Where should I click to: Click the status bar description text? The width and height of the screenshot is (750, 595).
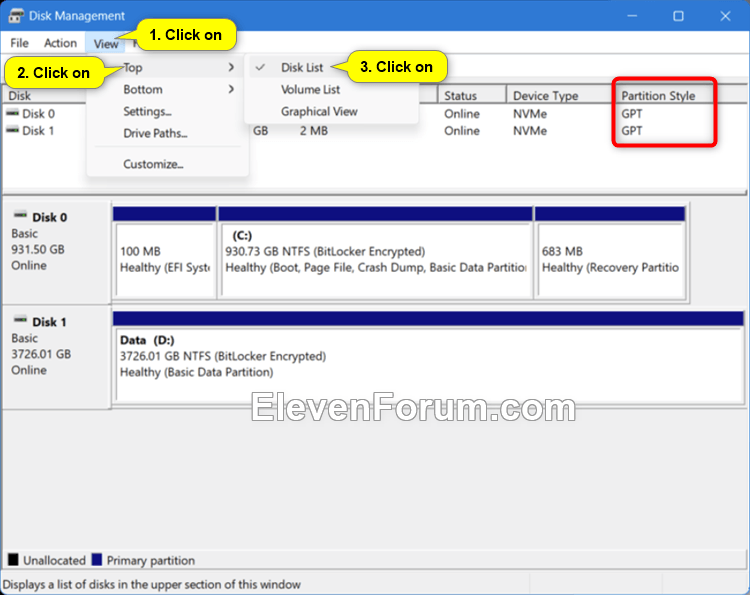[152, 584]
